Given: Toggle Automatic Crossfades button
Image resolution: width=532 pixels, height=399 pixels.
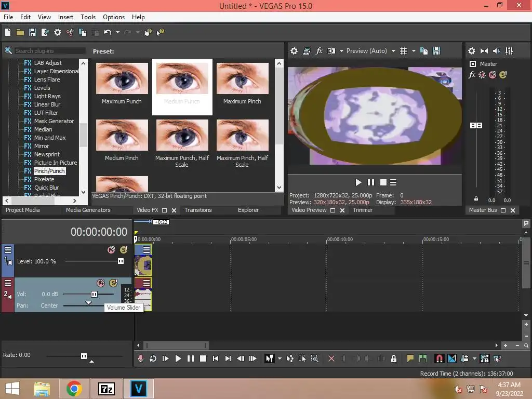Looking at the screenshot, I should pos(452,358).
